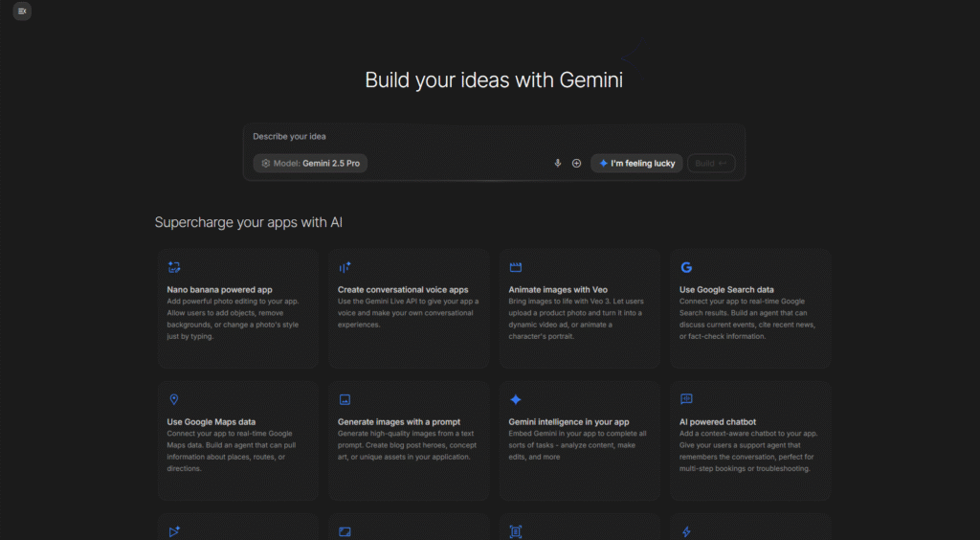Click the Google Maps pin icon
The width and height of the screenshot is (980, 540).
pyautogui.click(x=174, y=399)
